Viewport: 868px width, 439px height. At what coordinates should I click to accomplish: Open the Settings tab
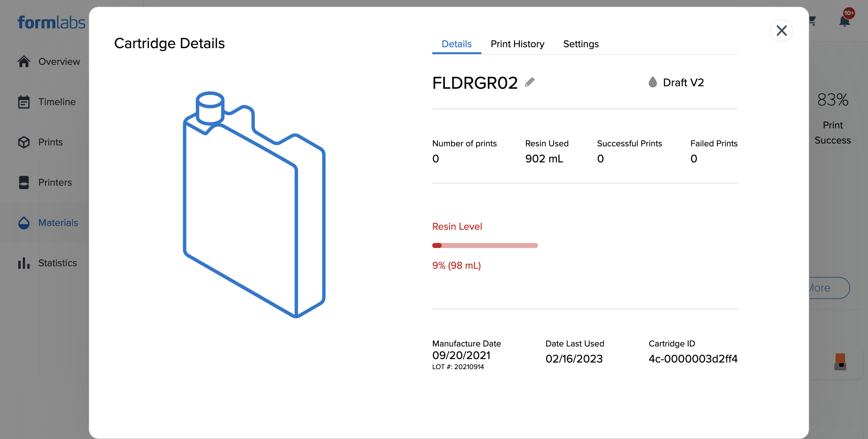coord(580,44)
